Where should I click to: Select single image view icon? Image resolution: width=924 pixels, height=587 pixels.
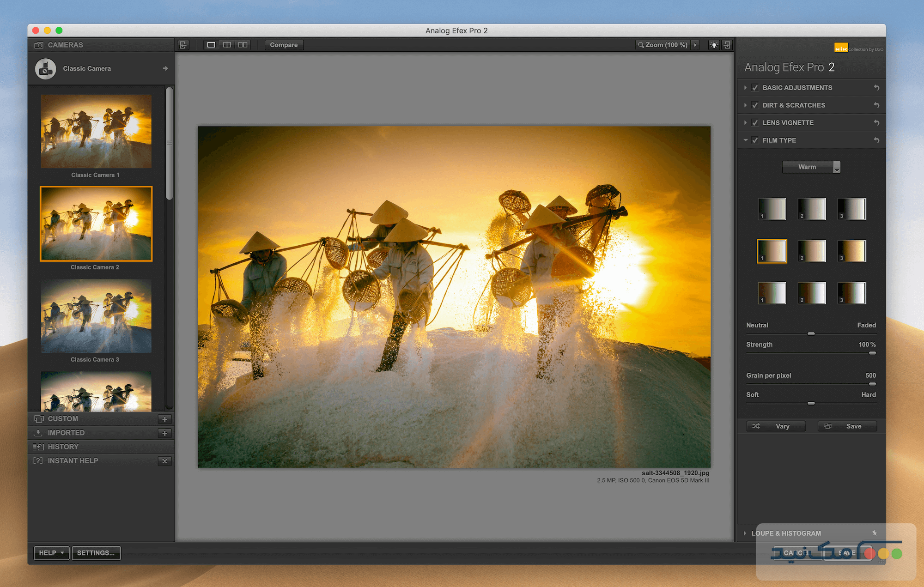(211, 45)
